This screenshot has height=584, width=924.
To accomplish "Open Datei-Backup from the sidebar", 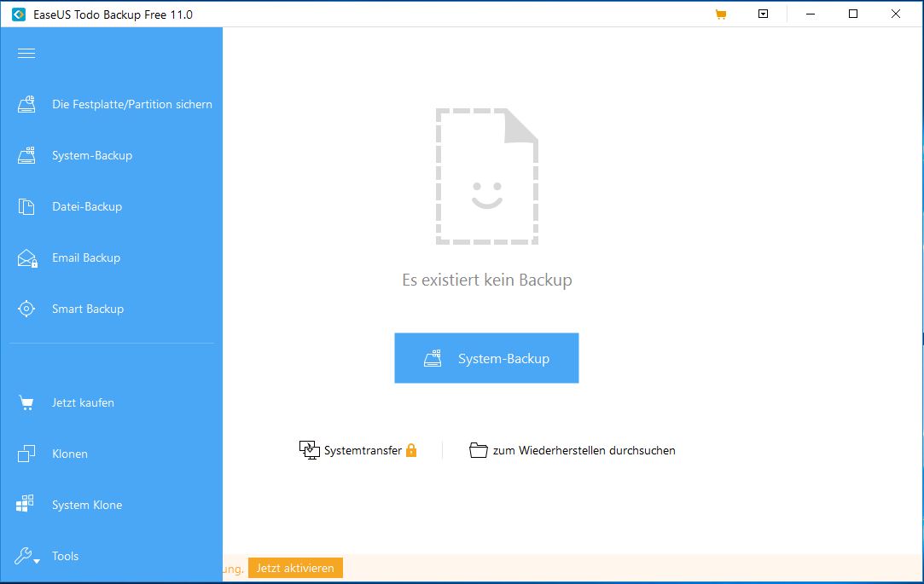I will click(x=87, y=206).
